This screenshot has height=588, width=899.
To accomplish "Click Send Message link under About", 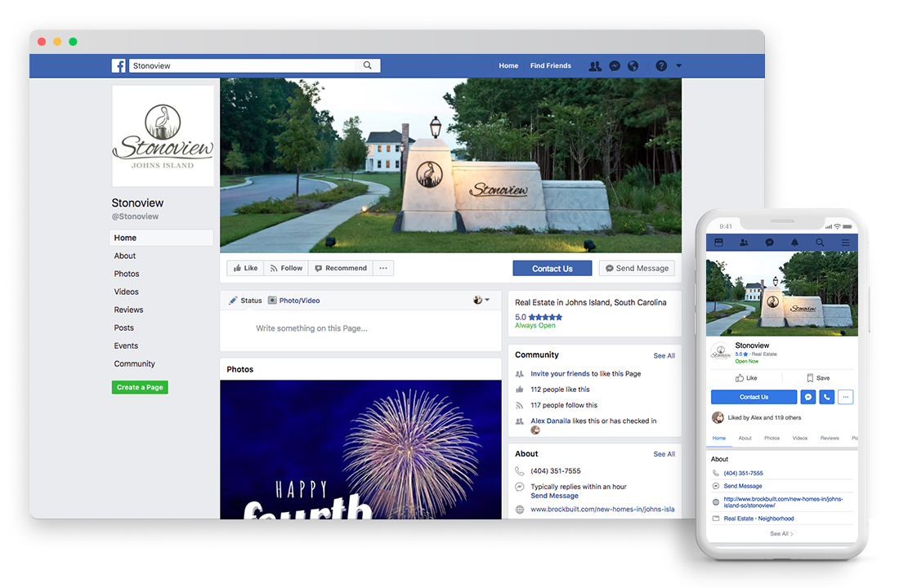I will point(554,496).
